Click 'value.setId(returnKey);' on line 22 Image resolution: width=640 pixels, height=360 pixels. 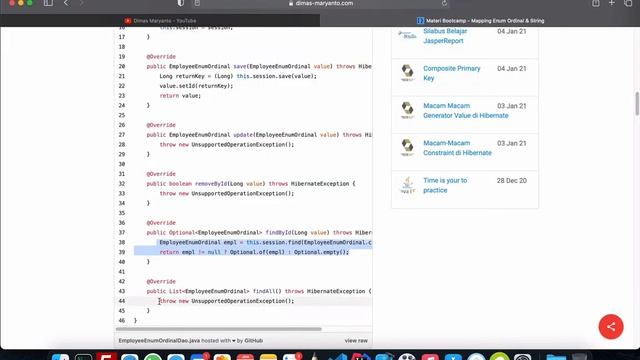[x=196, y=86]
